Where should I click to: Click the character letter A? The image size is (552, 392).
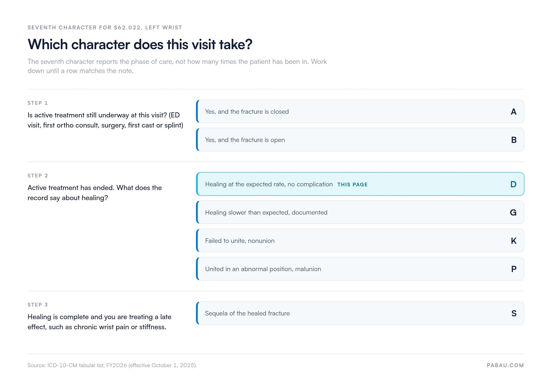tap(514, 112)
